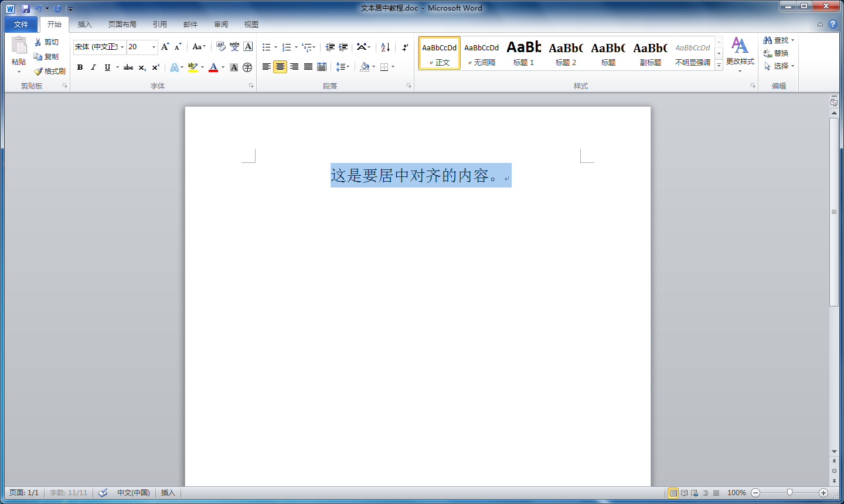Apply the 无间隔 style
Image resolution: width=844 pixels, height=504 pixels.
(x=482, y=53)
